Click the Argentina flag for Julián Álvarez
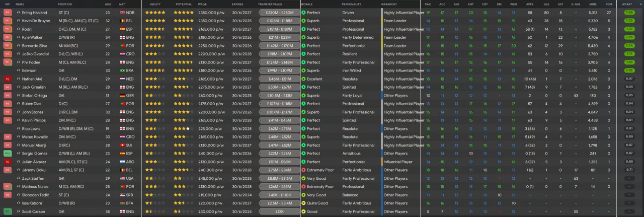This screenshot has height=217, width=644. coord(122,162)
